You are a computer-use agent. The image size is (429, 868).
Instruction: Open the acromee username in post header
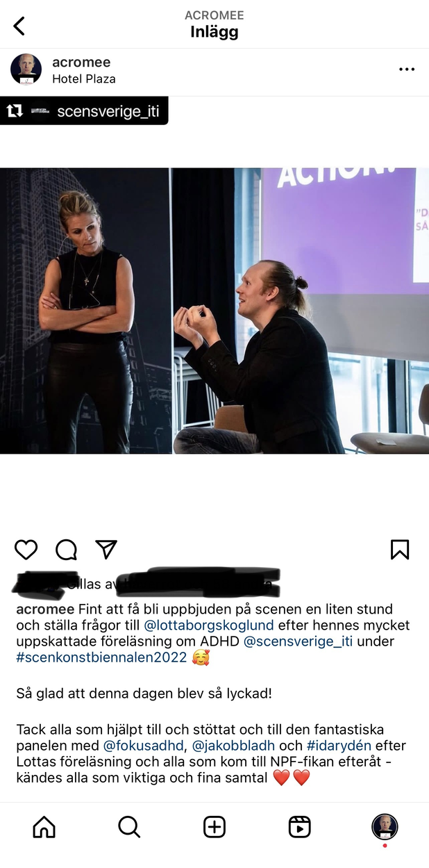[x=81, y=62]
